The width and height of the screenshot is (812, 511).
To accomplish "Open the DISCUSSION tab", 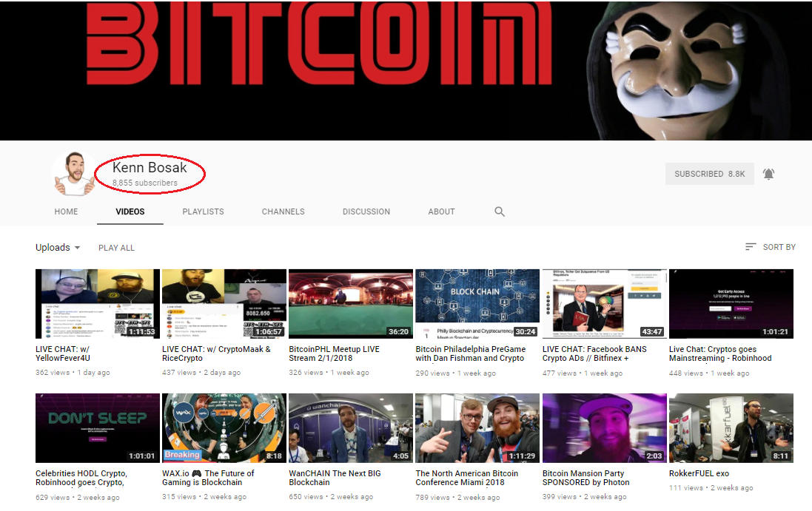I will [366, 211].
